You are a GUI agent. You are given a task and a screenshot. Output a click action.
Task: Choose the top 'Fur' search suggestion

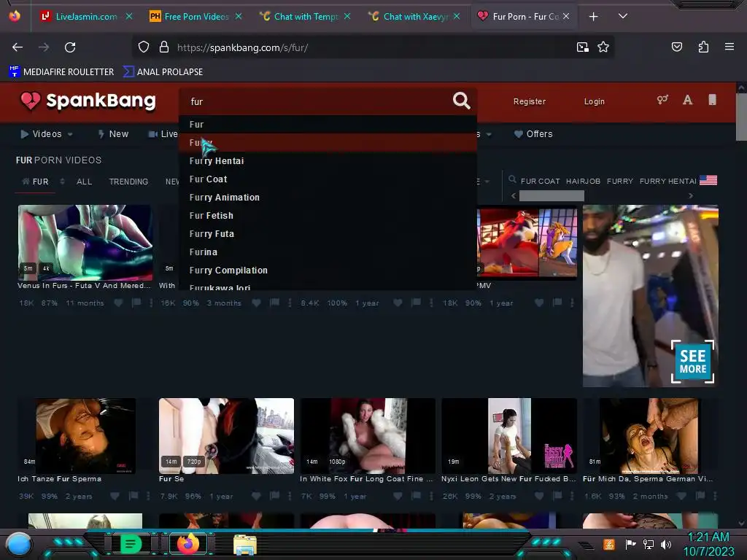tap(328, 124)
